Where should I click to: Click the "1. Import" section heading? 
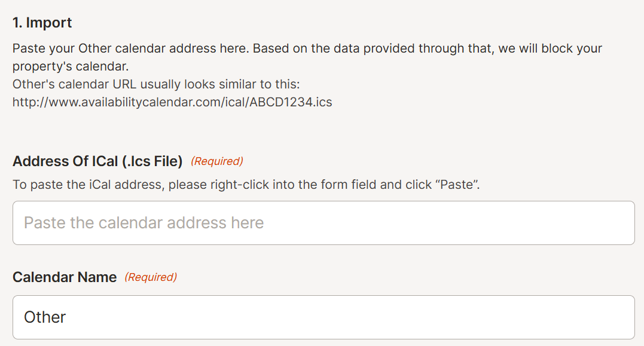coord(42,23)
